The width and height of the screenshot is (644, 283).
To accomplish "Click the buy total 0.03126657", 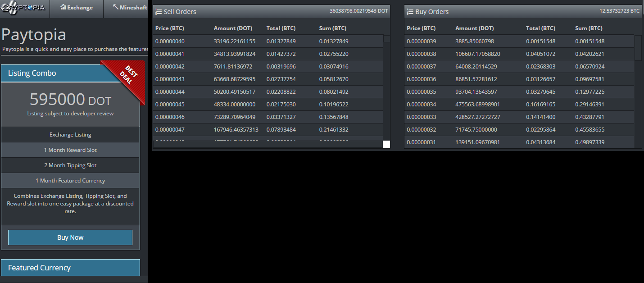I will coord(540,79).
